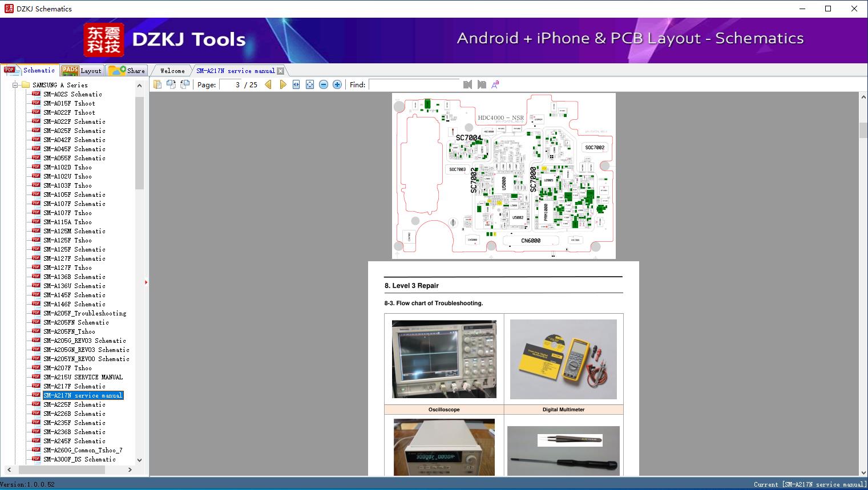Choose SM-A055F Schematic from the tree
Viewport: 868px width, 490px height.
(74, 158)
